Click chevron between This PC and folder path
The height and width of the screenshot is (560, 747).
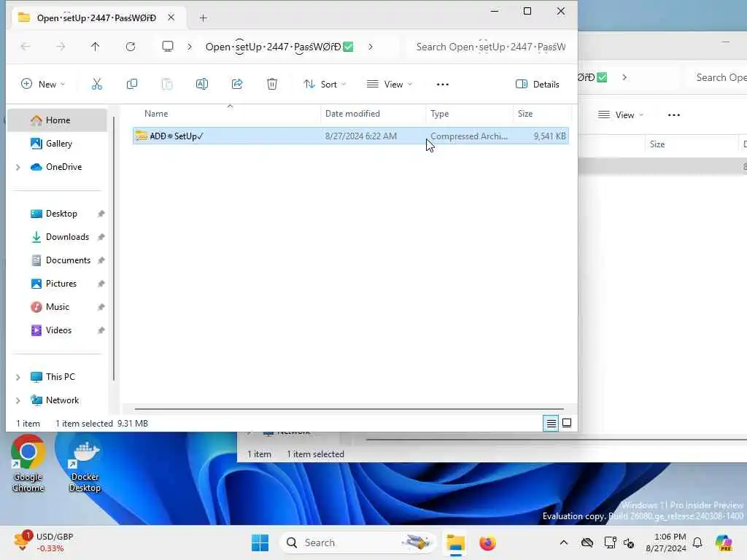[x=190, y=47]
